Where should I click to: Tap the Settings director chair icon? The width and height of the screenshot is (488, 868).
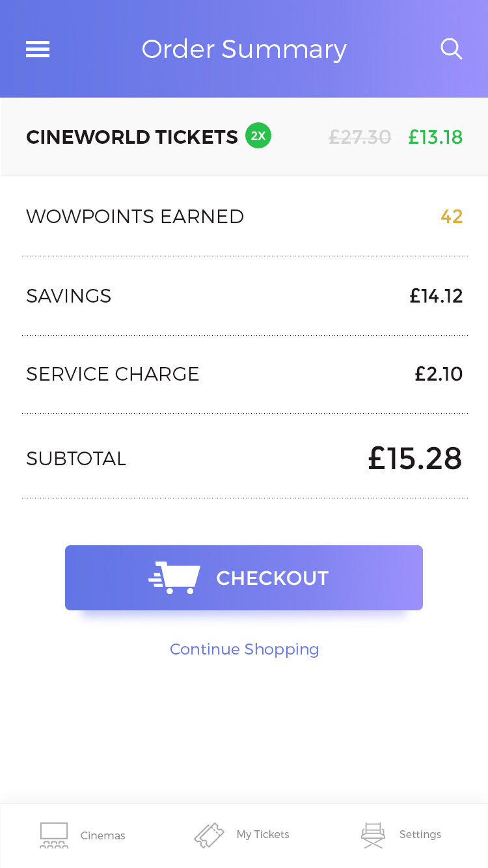click(x=373, y=835)
